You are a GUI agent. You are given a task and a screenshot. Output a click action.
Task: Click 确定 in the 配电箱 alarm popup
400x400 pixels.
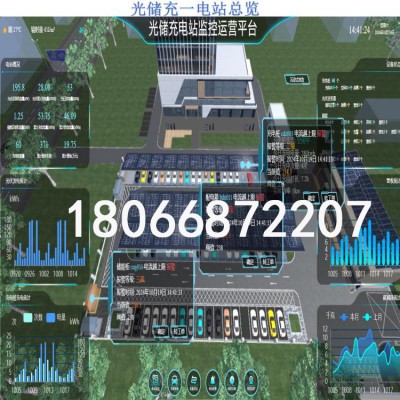click(249, 262)
